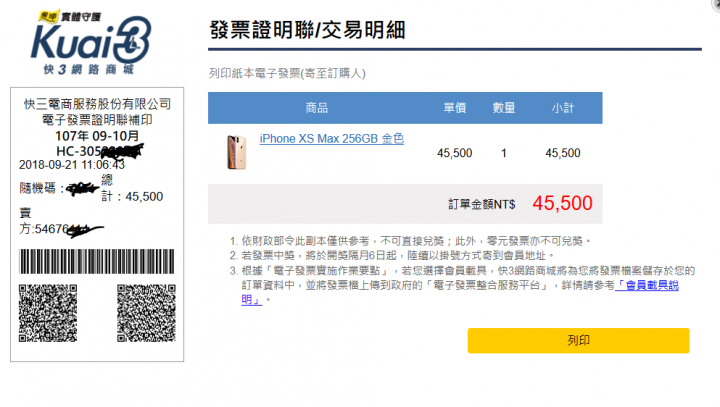Viewport: 720px width, 407px height.
Task: Open the iPhone XS Max 256GB 金色 product link
Action: click(x=332, y=139)
